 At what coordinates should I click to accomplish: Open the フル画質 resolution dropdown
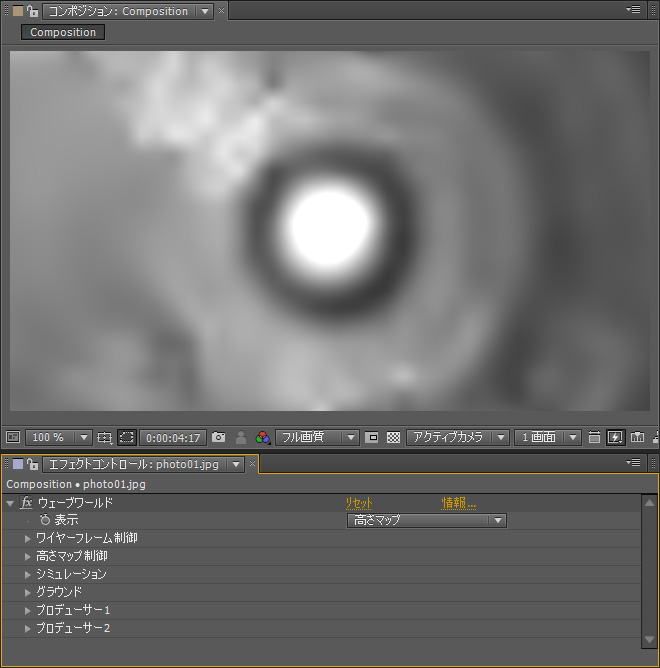317,437
